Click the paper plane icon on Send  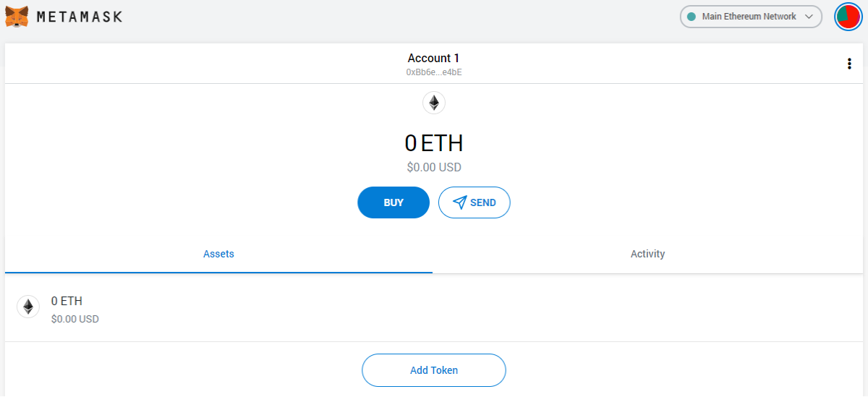point(459,202)
